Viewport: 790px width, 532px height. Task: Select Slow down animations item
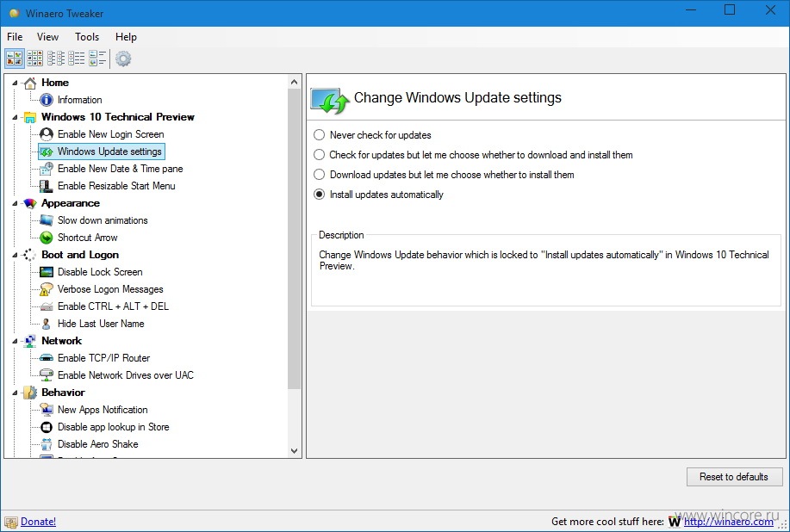pyautogui.click(x=103, y=220)
